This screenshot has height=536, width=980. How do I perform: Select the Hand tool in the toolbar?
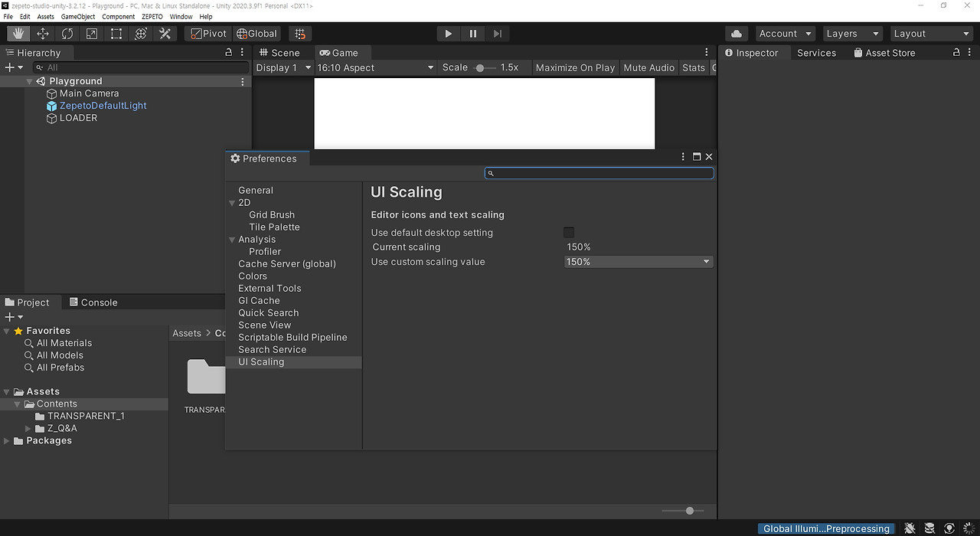point(18,33)
